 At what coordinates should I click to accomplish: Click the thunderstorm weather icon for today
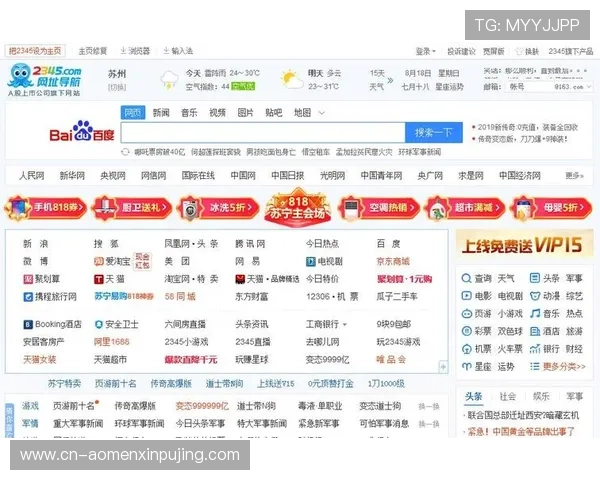169,80
